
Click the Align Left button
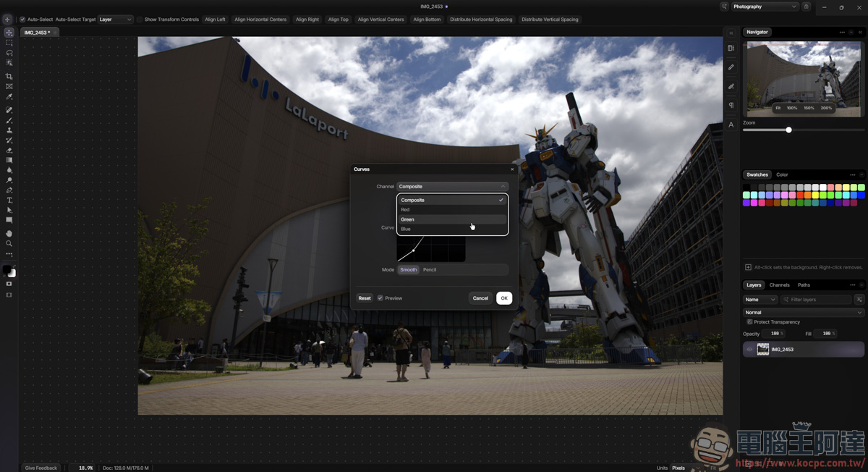(x=215, y=20)
